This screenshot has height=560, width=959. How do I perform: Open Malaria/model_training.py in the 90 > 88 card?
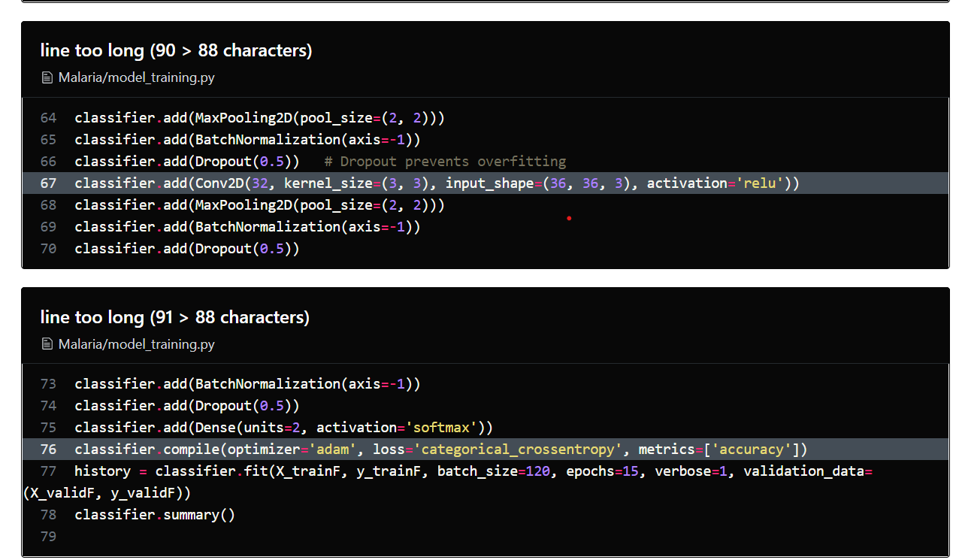[136, 77]
